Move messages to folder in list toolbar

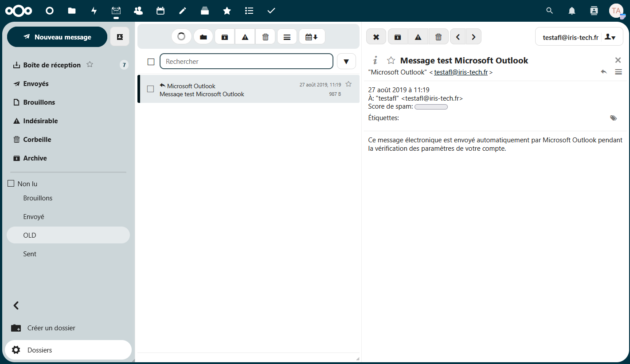pyautogui.click(x=203, y=37)
